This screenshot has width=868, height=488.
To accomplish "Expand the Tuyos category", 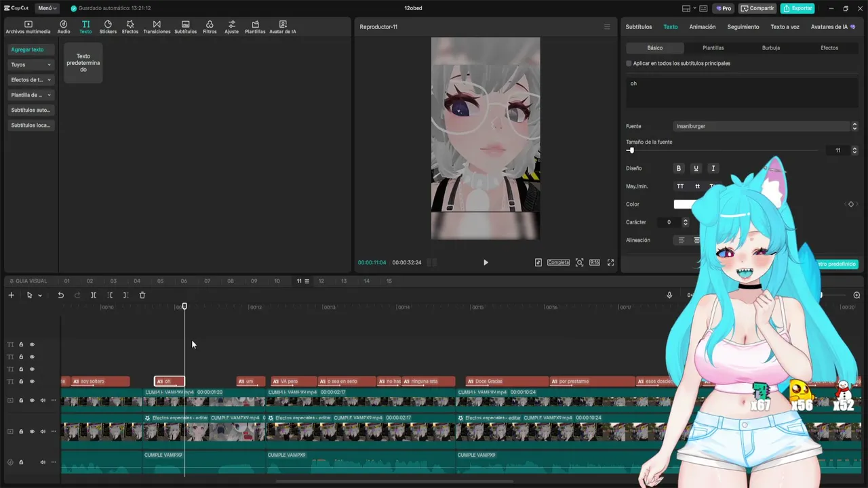I will 31,64.
